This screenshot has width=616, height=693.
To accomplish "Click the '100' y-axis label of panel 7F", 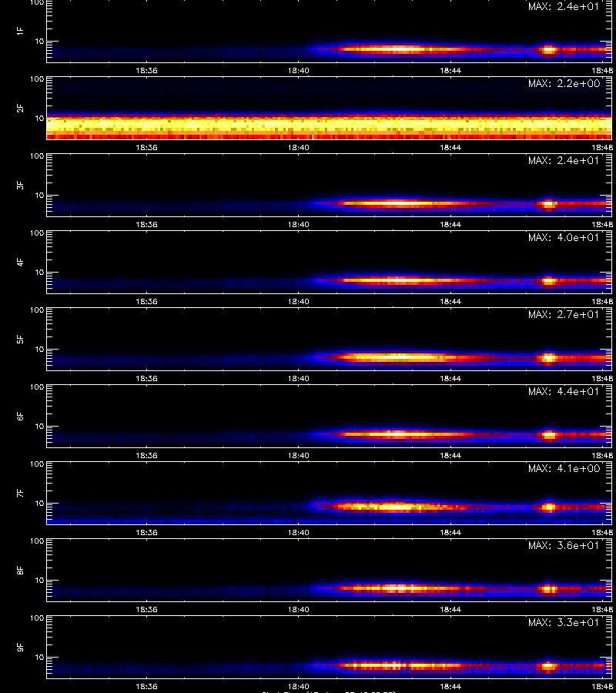I will pyautogui.click(x=37, y=464).
